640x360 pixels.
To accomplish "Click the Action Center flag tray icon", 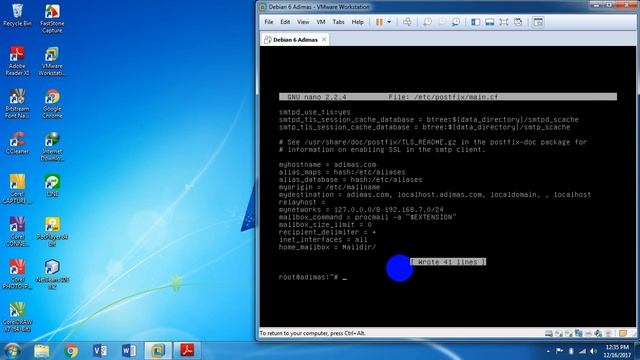I will [x=559, y=351].
